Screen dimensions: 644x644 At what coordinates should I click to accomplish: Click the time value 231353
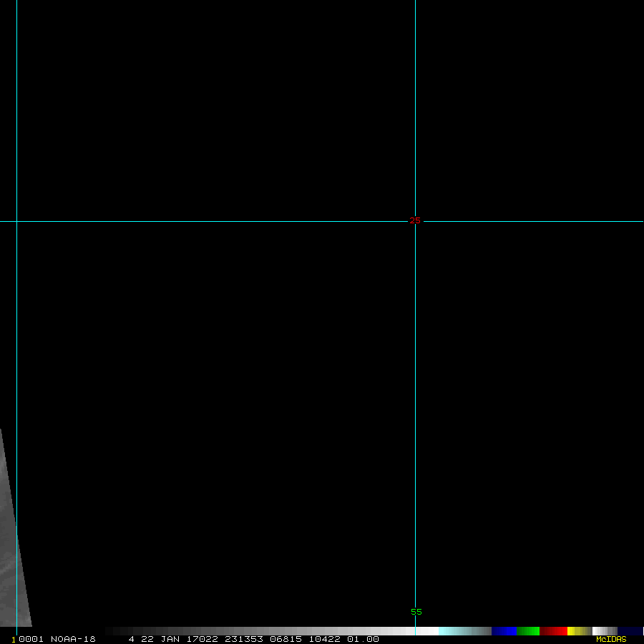(244, 639)
